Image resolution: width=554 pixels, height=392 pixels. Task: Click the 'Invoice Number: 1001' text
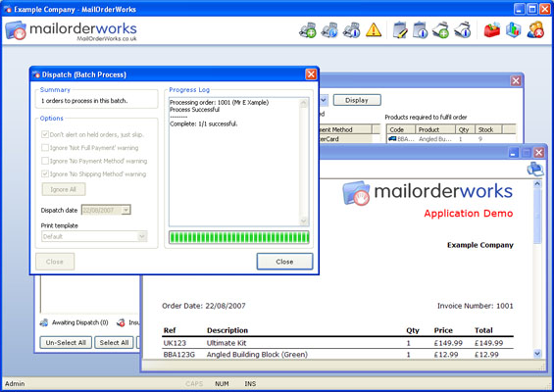coord(476,306)
